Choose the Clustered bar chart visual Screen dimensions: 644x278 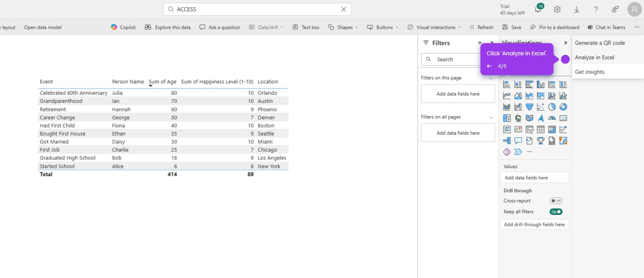[x=529, y=85]
